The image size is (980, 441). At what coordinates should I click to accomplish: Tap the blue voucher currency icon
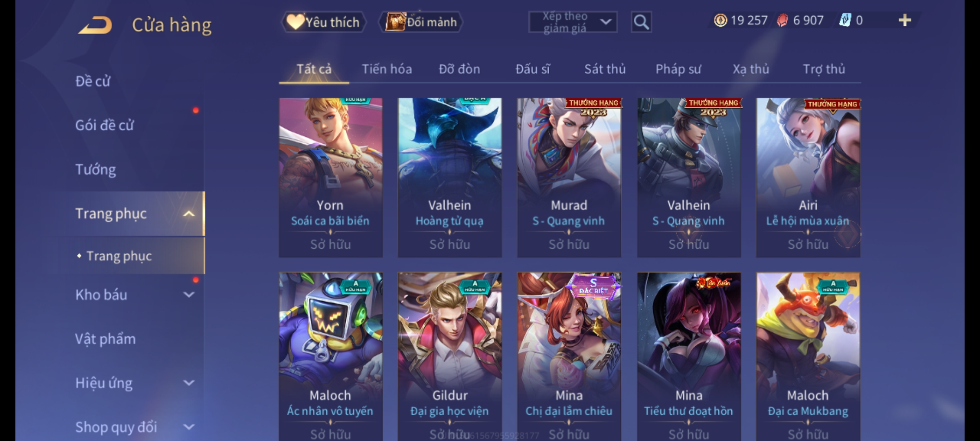845,20
